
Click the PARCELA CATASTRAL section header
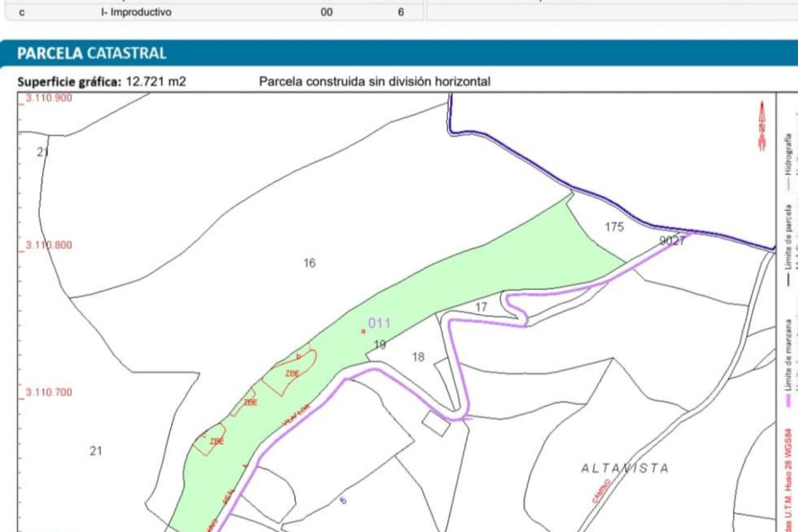(x=92, y=53)
